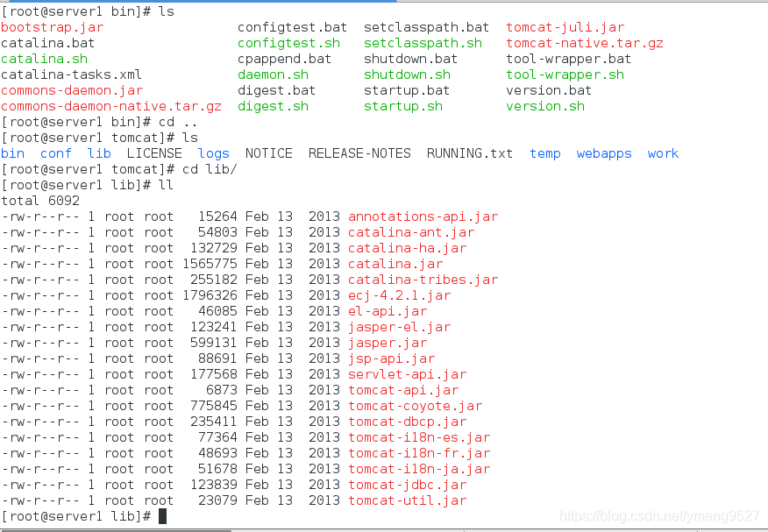Select shutdown.sh entry
Image resolution: width=768 pixels, height=532 pixels.
408,74
